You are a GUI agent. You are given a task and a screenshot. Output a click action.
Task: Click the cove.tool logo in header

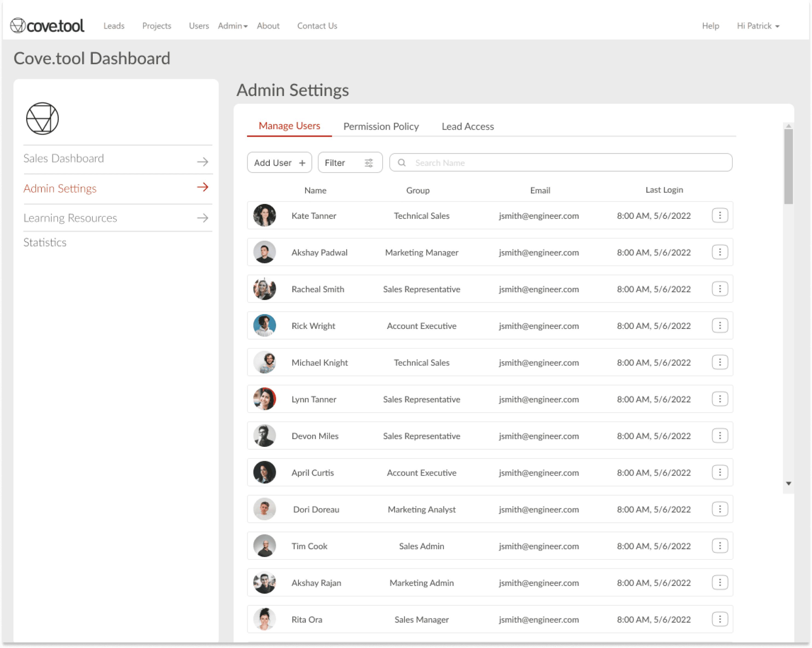click(47, 26)
